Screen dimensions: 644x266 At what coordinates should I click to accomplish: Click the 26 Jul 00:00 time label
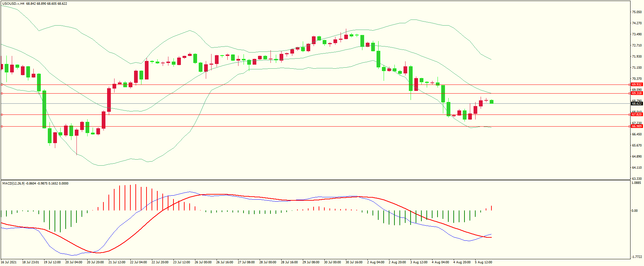[203, 262]
